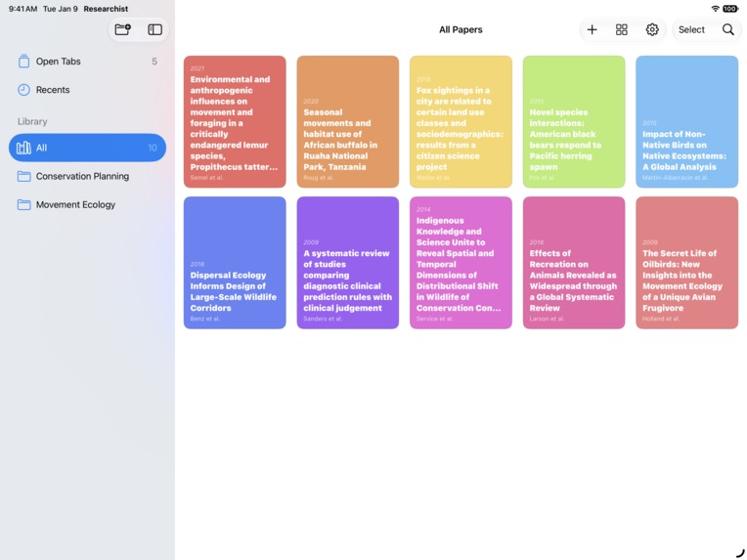Click the Open Tabs clipboard icon
The width and height of the screenshot is (747, 560).
pos(23,62)
